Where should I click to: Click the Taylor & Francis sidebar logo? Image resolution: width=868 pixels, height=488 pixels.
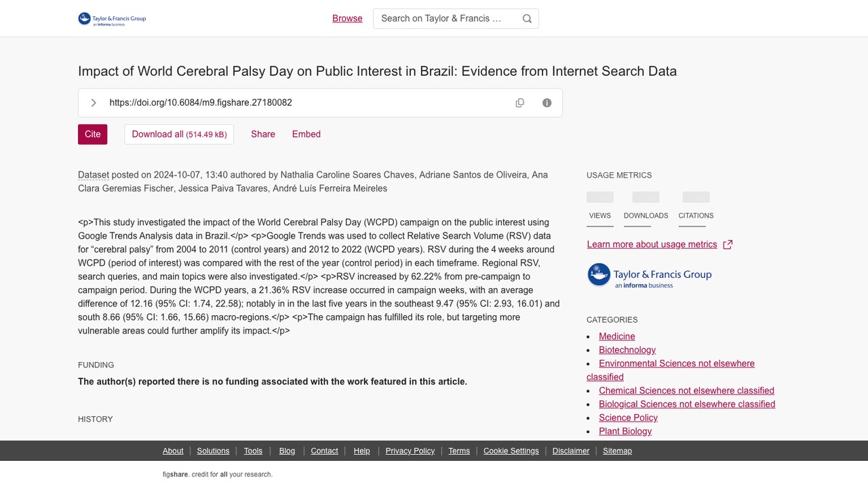(x=650, y=275)
